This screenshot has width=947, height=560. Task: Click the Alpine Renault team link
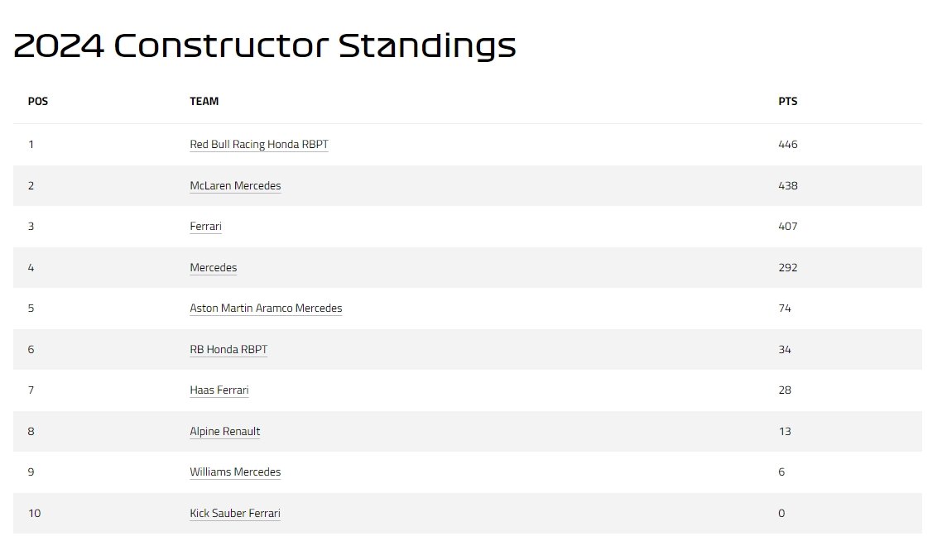[x=224, y=431]
